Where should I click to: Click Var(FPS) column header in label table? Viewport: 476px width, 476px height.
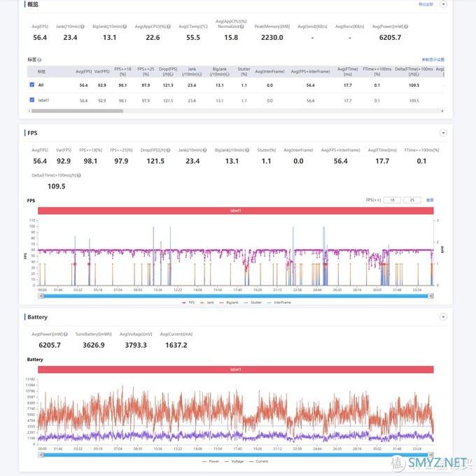[101, 71]
